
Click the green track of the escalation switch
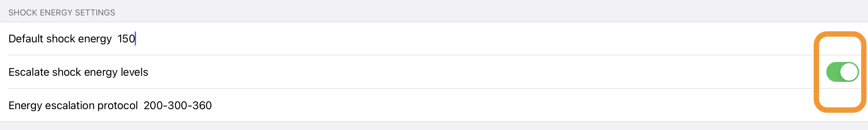click(x=833, y=72)
